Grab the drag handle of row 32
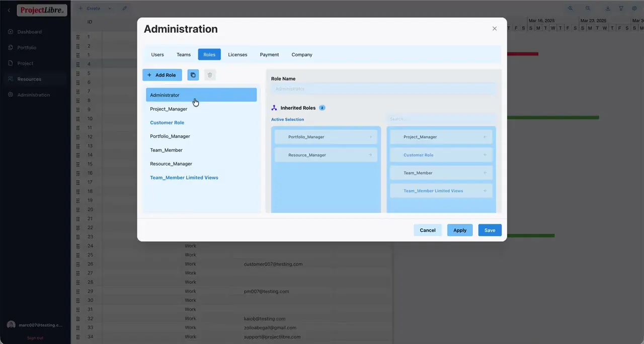The width and height of the screenshot is (644, 344). 78,318
